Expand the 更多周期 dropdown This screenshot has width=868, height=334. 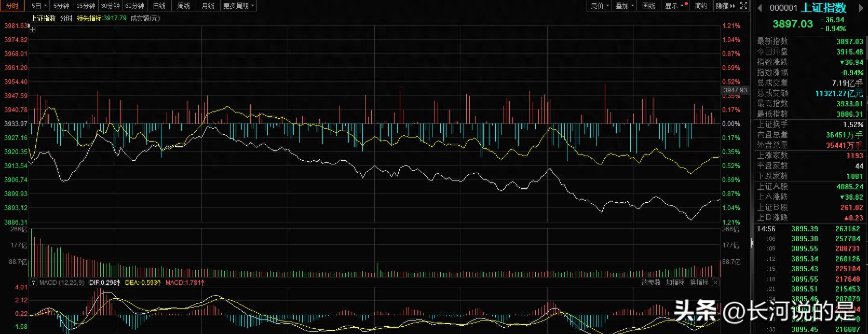click(238, 6)
